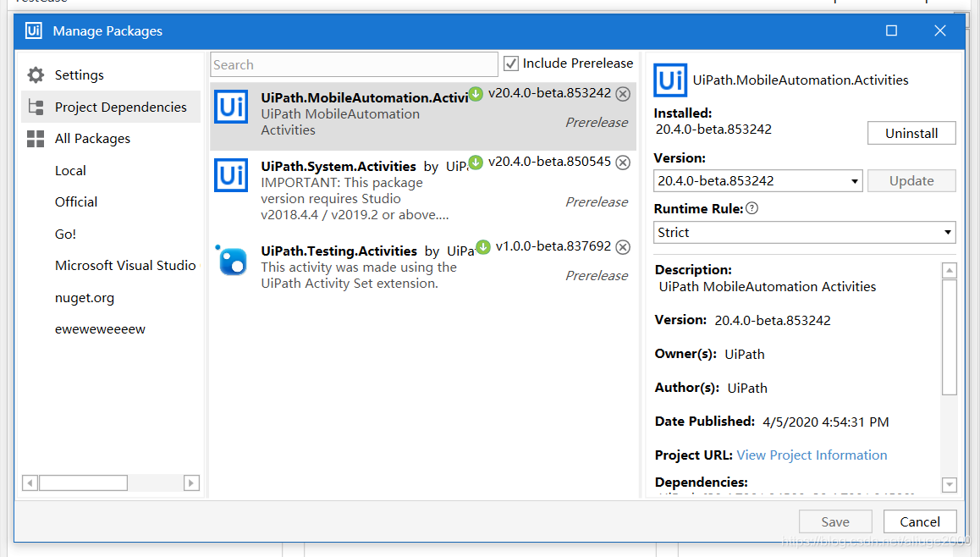
Task: Remove MobileAutomation package with its X icon
Action: pyautogui.click(x=623, y=94)
